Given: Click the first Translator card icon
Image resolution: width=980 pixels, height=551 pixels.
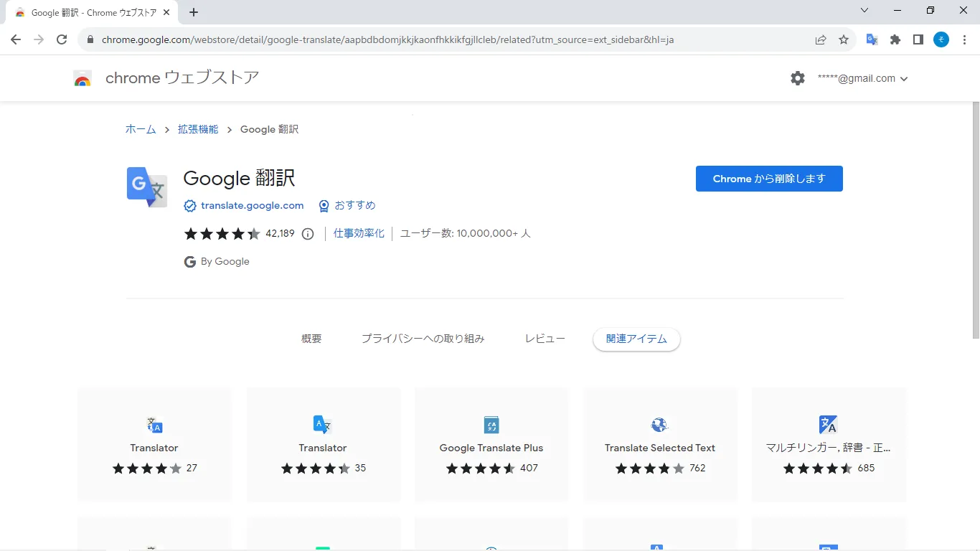Looking at the screenshot, I should coord(154,425).
